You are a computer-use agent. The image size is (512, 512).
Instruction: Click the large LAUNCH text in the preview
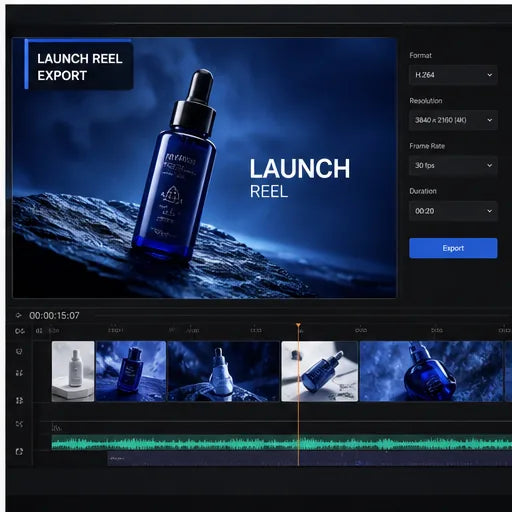point(300,168)
